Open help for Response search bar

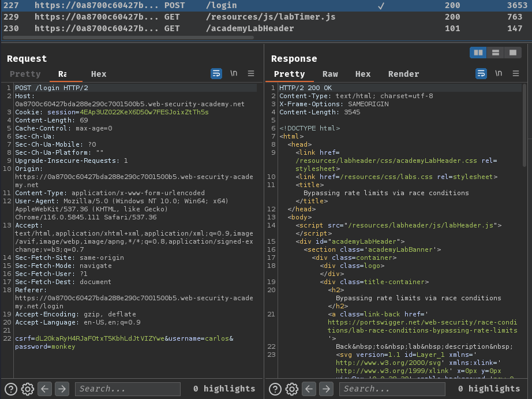tap(275, 389)
